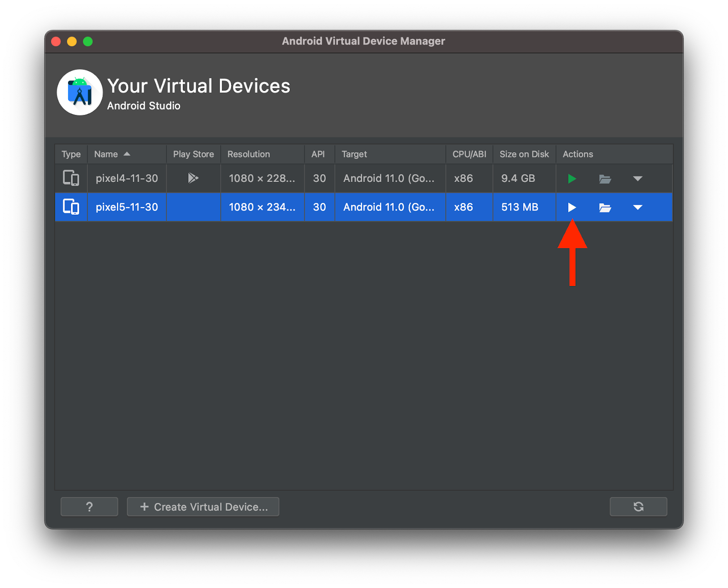Click API 30 cell in pixel5-11-30 row
728x588 pixels.
click(x=319, y=207)
